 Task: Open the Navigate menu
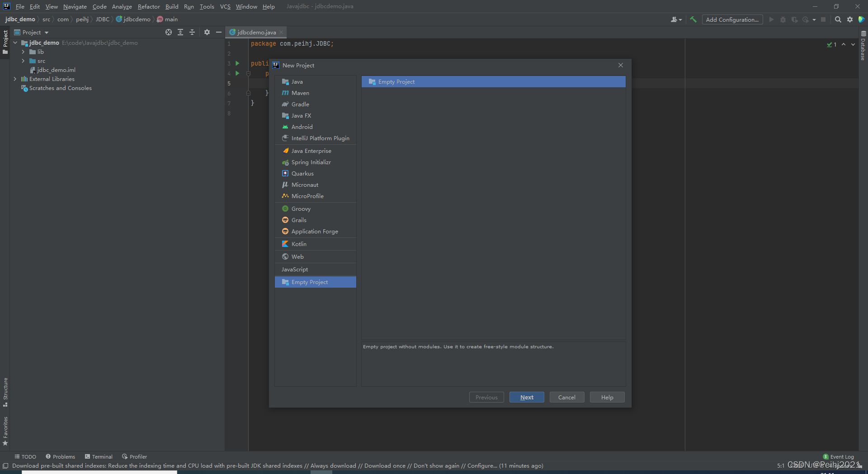75,6
